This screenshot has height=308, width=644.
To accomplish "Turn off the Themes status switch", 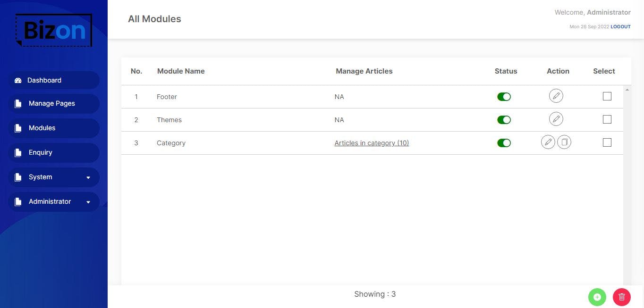I will click(504, 120).
